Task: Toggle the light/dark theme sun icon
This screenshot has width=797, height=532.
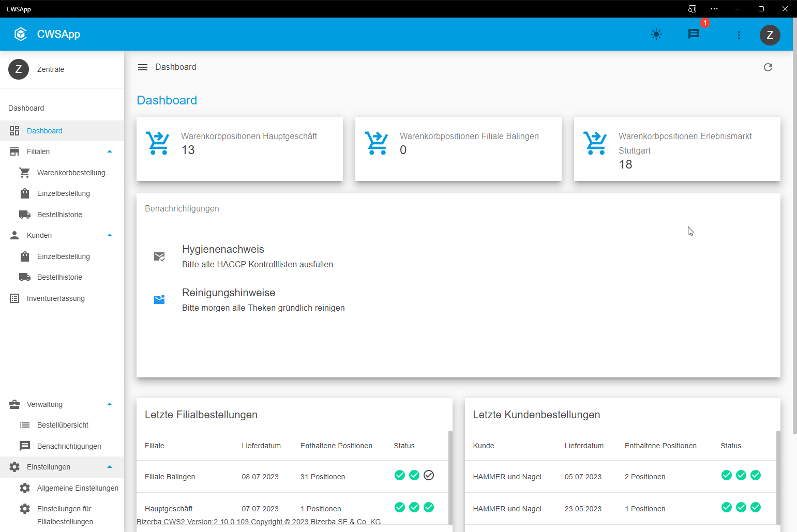Action: pyautogui.click(x=656, y=35)
